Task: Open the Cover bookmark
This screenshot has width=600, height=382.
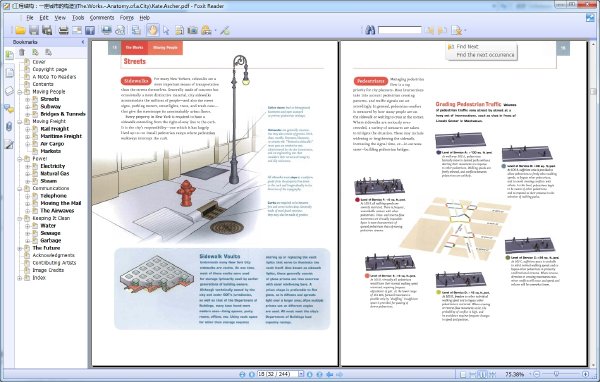Action: pos(39,62)
